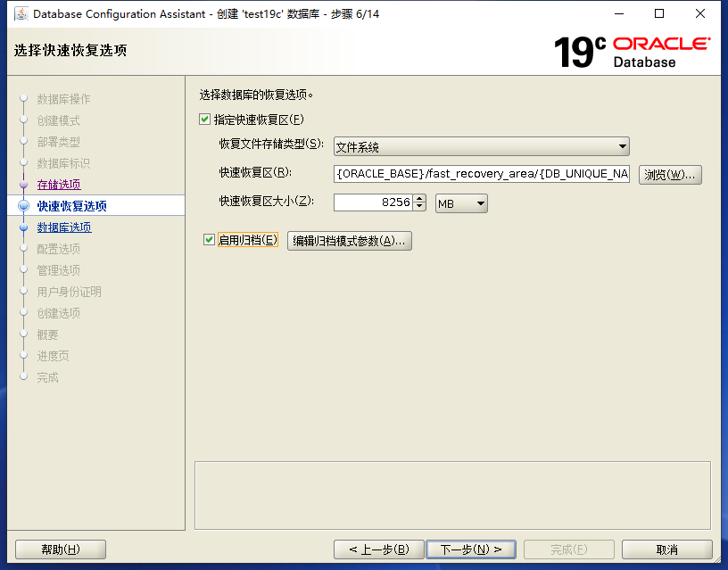Go back with 上一步 button
The width and height of the screenshot is (728, 570).
[379, 549]
